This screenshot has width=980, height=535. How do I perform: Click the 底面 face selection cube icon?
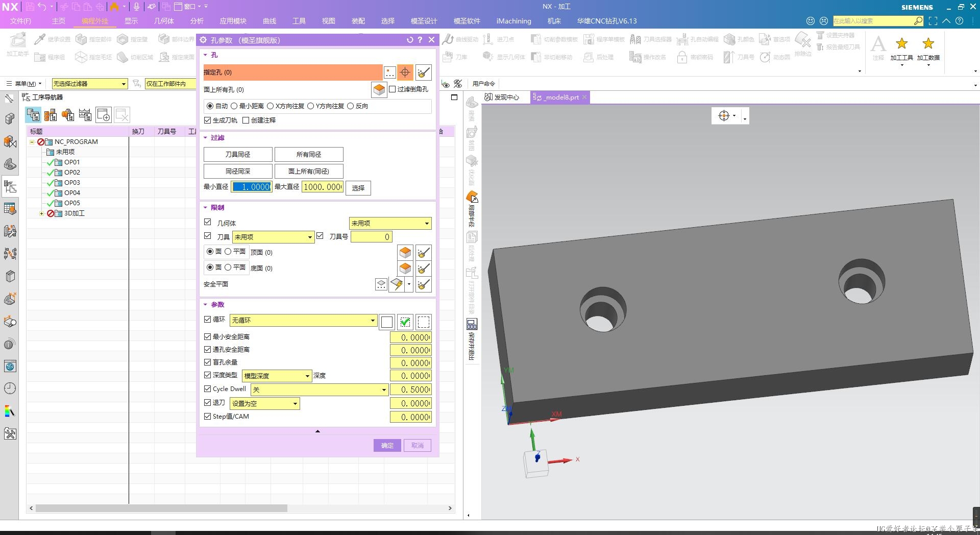coord(405,269)
